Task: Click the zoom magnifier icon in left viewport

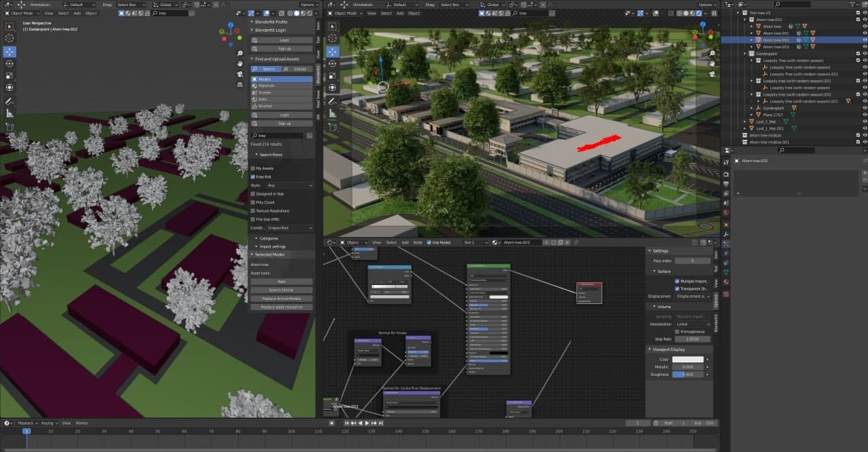Action: [x=240, y=53]
